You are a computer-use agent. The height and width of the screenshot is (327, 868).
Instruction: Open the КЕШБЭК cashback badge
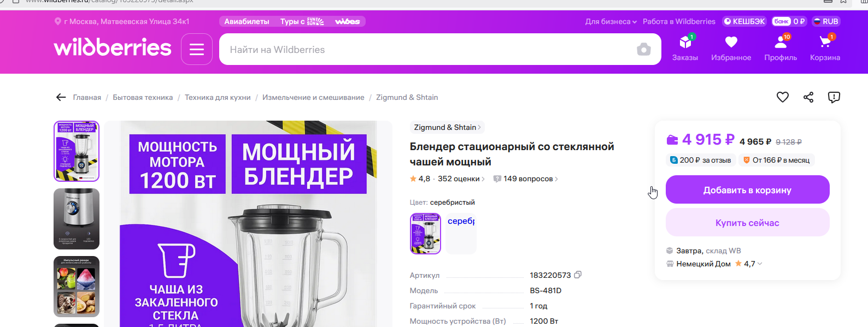coord(744,21)
